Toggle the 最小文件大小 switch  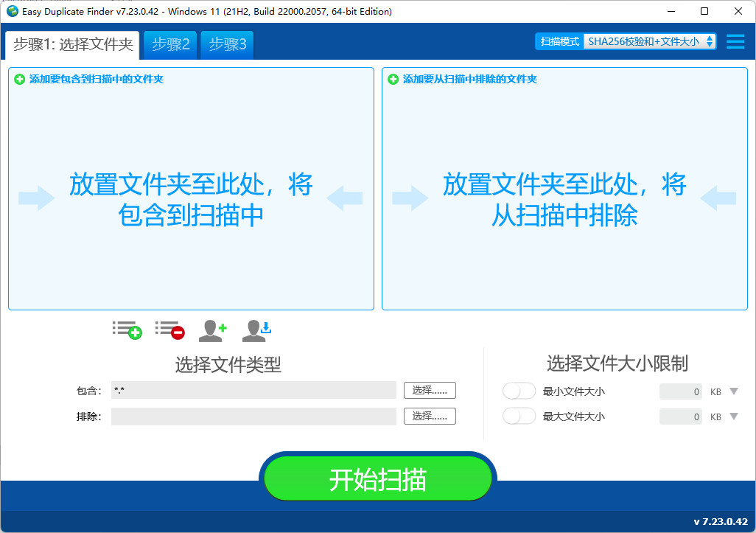(x=519, y=391)
